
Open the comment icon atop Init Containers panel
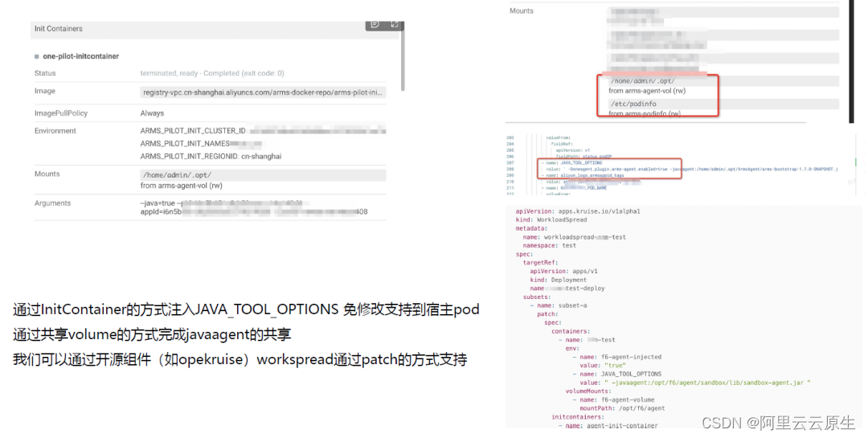[x=375, y=24]
